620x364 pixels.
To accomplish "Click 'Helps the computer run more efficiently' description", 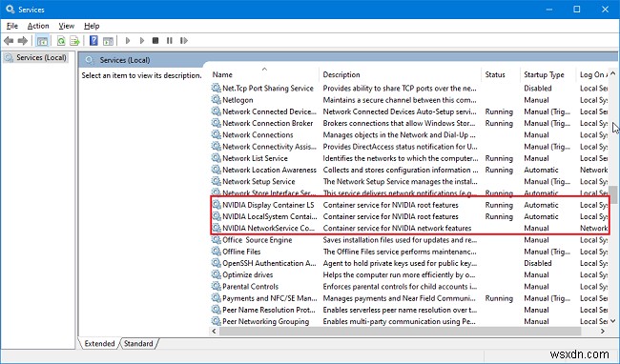I will tap(399, 274).
